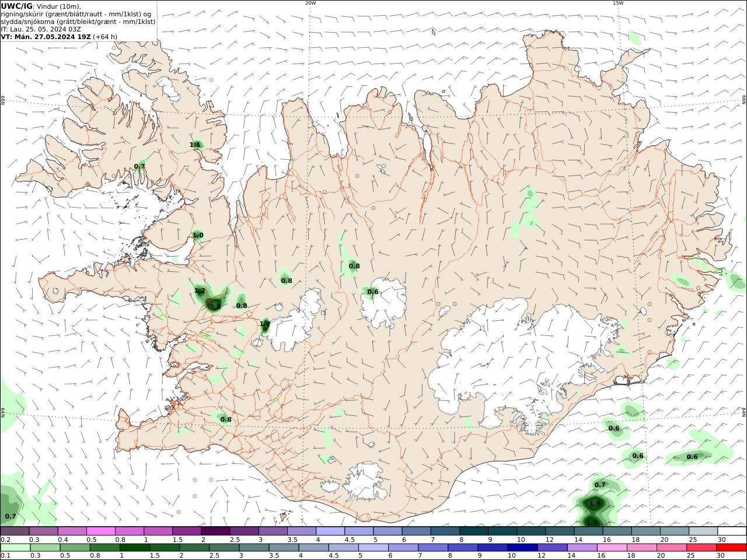Click the dark teal 8–9 snow swatch
This screenshot has width=747, height=560.
pos(474,531)
